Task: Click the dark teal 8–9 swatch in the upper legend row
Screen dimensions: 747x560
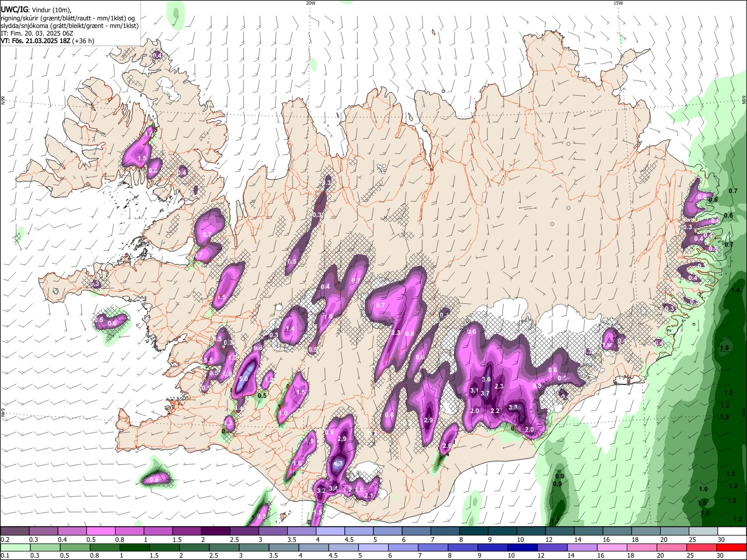Action: point(474,531)
